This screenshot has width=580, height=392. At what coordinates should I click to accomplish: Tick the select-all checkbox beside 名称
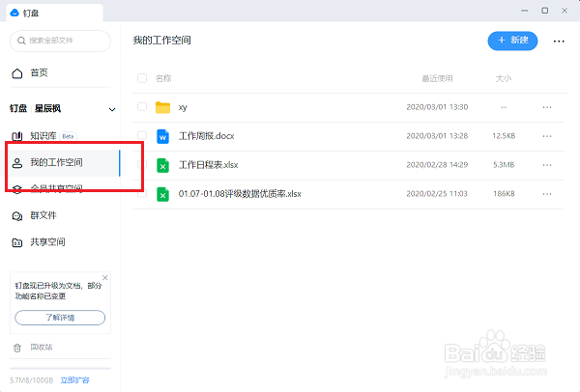point(142,78)
